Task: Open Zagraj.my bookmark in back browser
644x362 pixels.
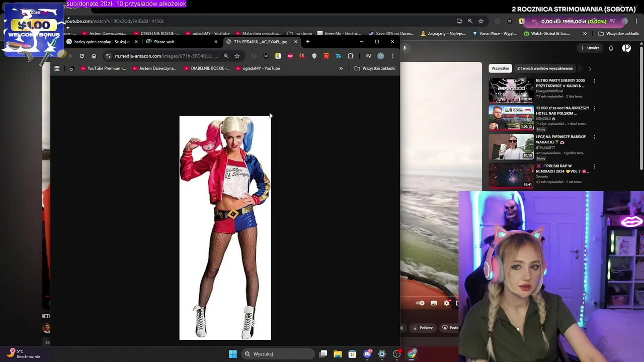Action: (443, 34)
